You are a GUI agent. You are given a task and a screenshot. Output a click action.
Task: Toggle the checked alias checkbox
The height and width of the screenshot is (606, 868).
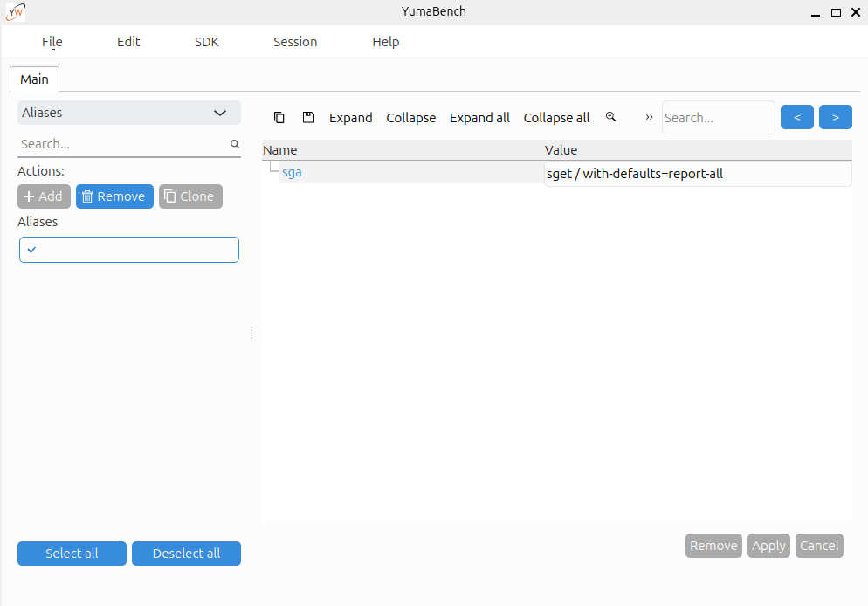point(31,250)
